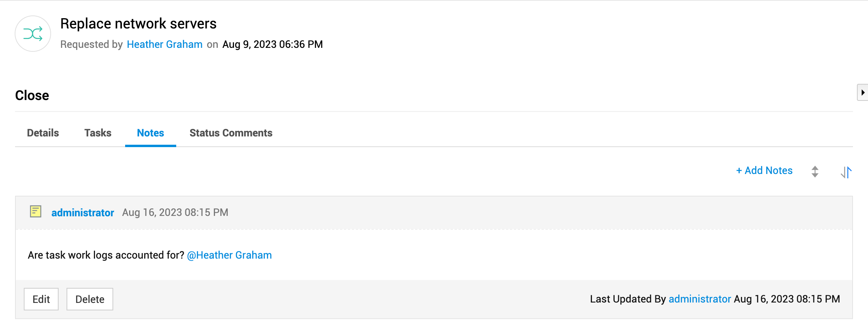Click the sort notes order icon
The height and width of the screenshot is (329, 868).
[846, 172]
